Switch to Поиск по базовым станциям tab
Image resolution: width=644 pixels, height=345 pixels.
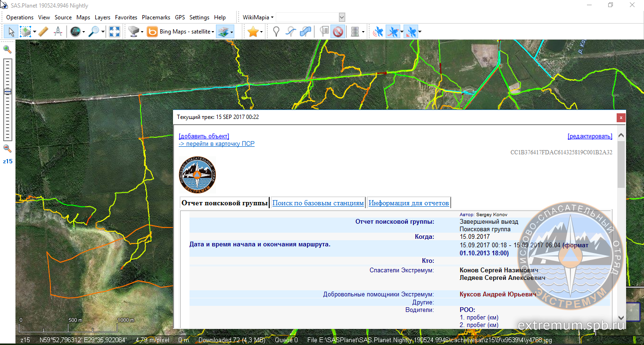point(318,203)
